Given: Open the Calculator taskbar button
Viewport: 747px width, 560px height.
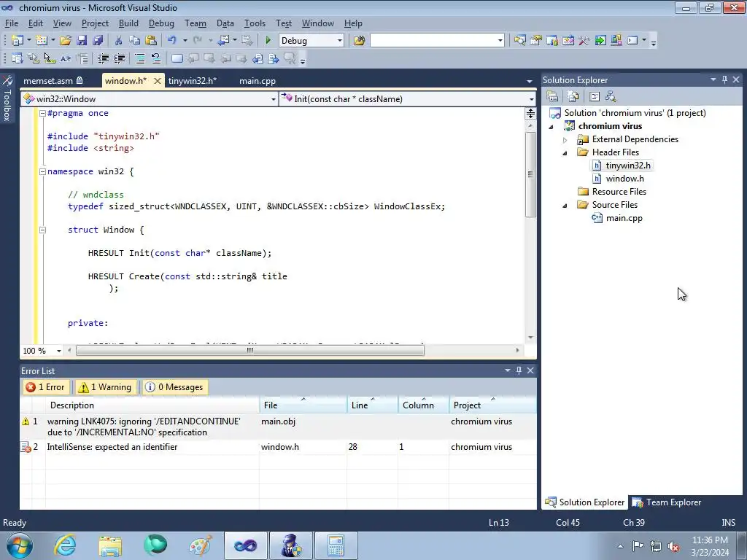Looking at the screenshot, I should coord(336,545).
